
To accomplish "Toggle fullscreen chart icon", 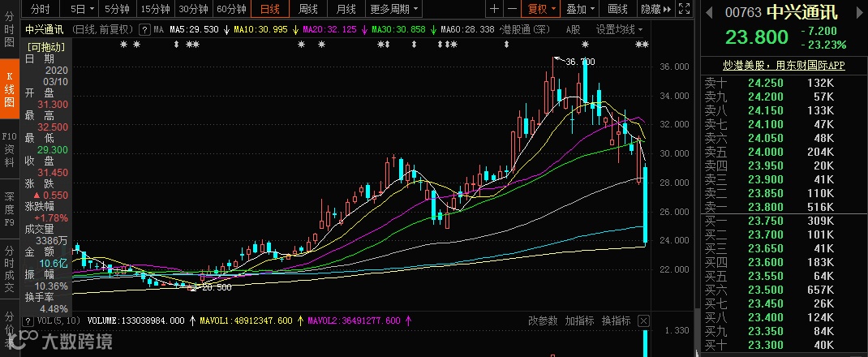I will (x=684, y=9).
